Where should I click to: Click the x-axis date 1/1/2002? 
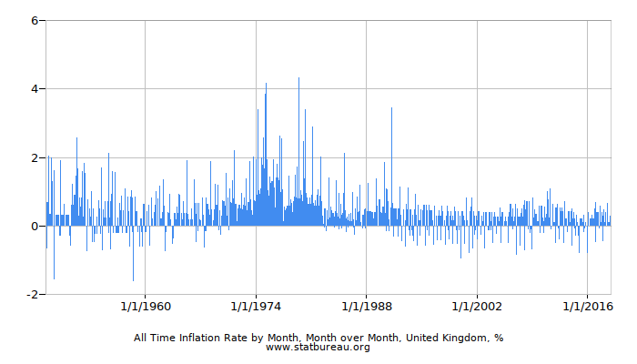click(x=477, y=307)
